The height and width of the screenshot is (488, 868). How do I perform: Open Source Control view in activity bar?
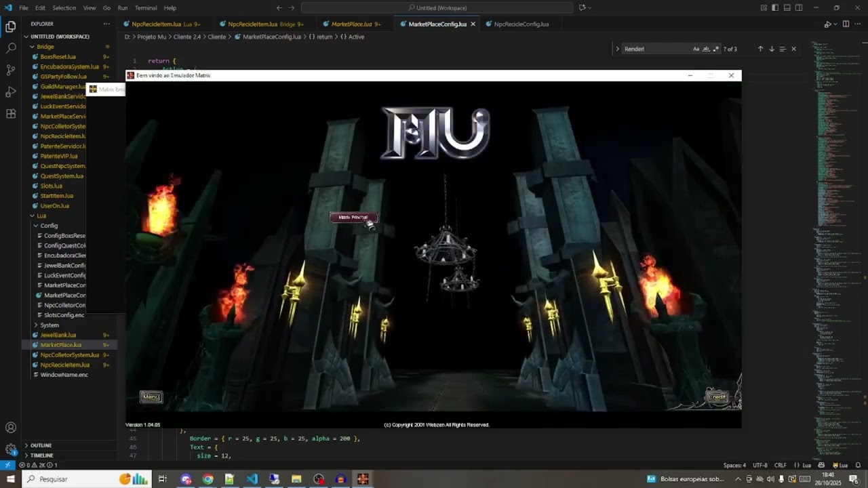pyautogui.click(x=11, y=70)
